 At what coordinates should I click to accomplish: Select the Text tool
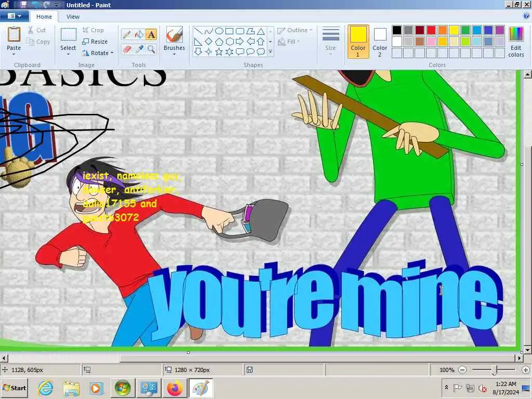point(151,34)
